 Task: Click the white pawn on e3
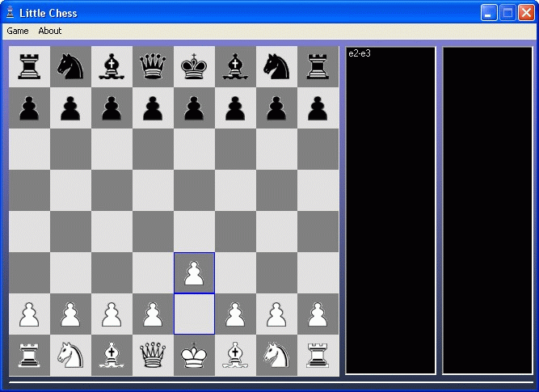tap(194, 273)
